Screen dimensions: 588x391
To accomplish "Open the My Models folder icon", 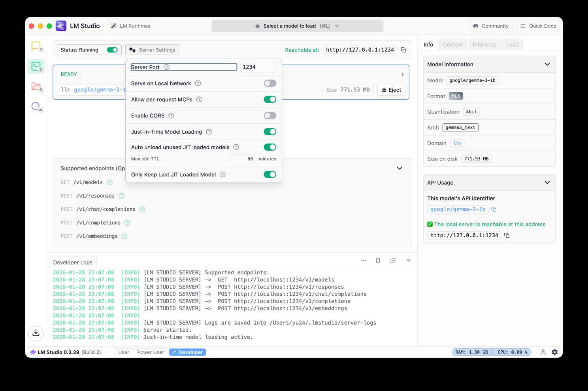I will coord(36,86).
